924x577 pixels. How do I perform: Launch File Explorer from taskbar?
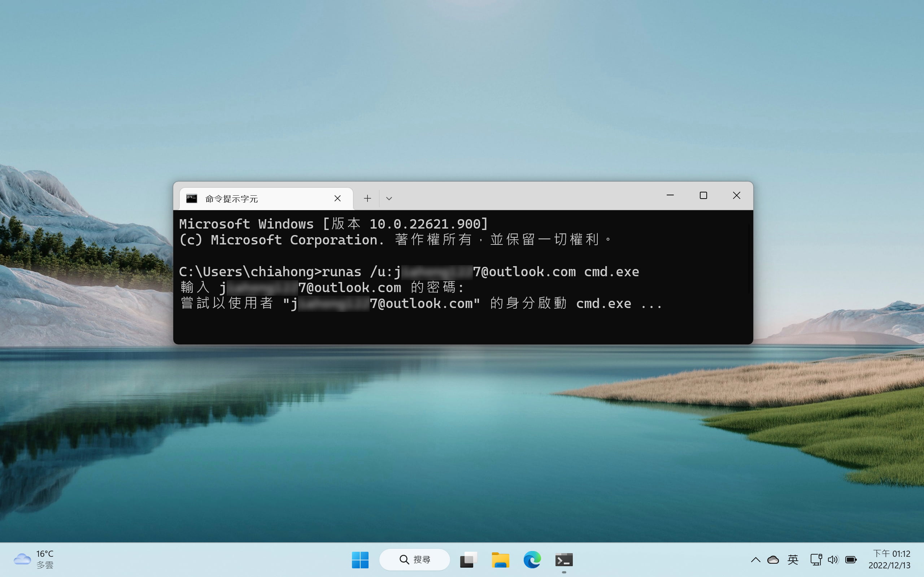coord(500,559)
